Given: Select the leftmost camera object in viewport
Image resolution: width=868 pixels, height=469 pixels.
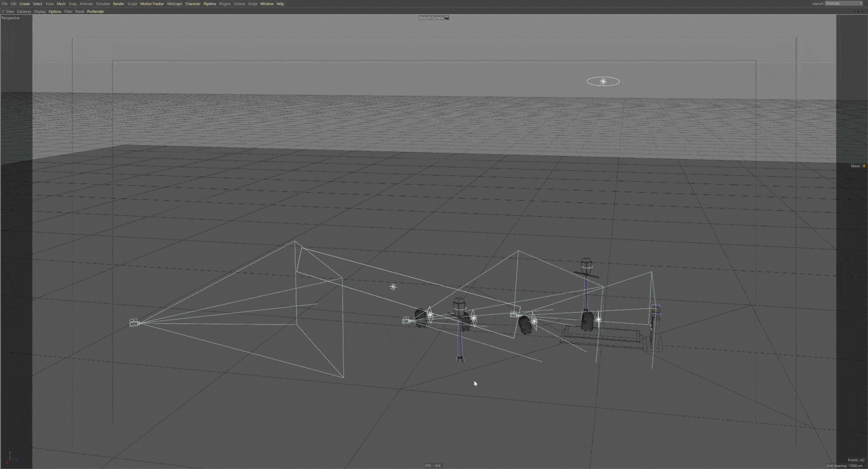Looking at the screenshot, I should tap(134, 323).
